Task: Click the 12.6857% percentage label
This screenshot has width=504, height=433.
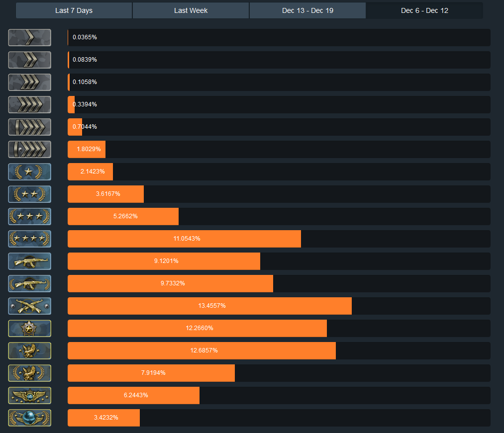Action: tap(204, 350)
